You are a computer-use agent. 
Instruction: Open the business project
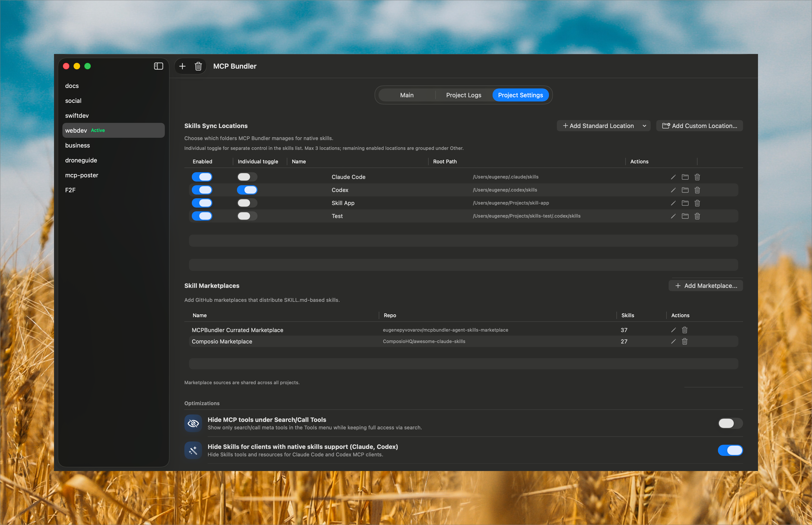tap(114, 146)
